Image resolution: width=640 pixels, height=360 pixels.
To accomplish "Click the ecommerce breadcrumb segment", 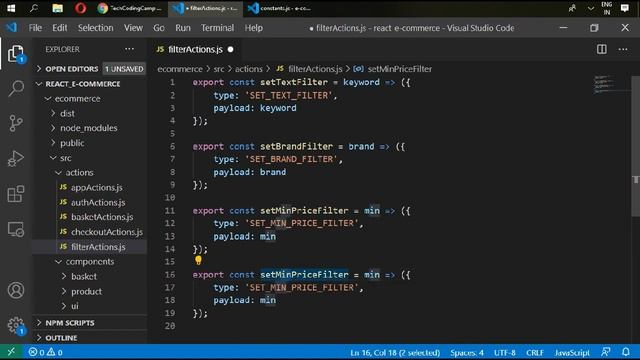I will [180, 69].
